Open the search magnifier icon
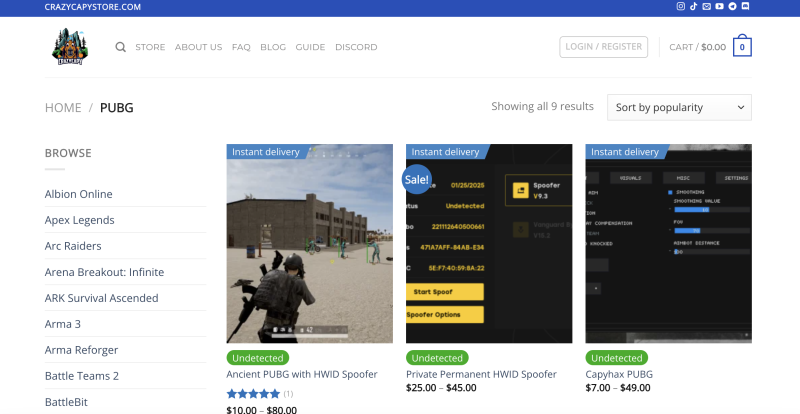 click(x=120, y=47)
